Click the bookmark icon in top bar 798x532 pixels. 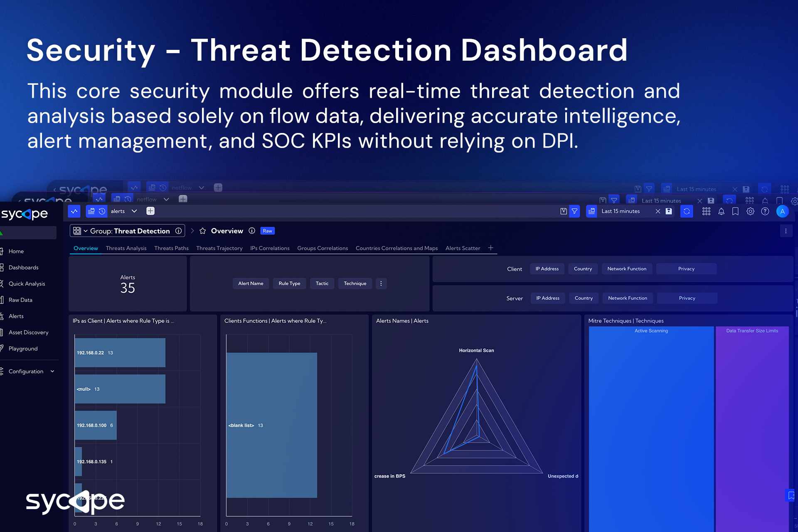(x=735, y=212)
